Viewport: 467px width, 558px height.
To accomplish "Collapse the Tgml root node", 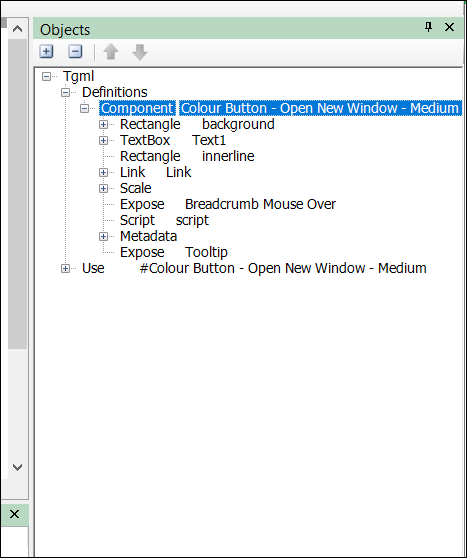I will (46, 76).
